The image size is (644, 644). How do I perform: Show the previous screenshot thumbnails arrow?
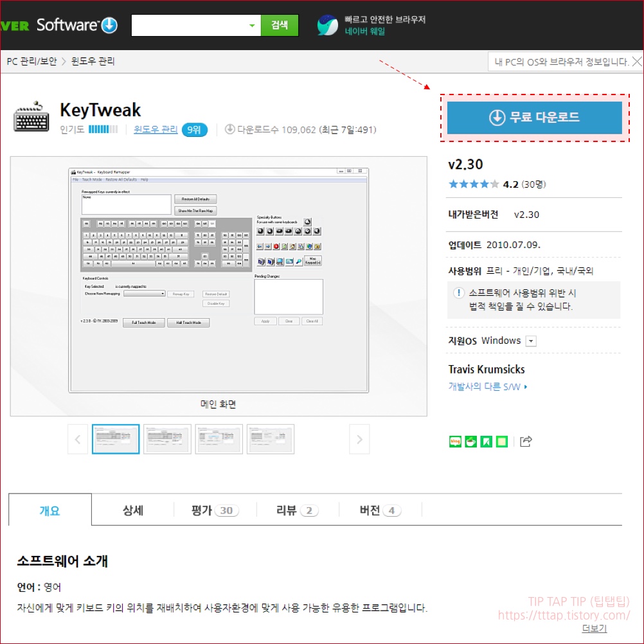[78, 440]
